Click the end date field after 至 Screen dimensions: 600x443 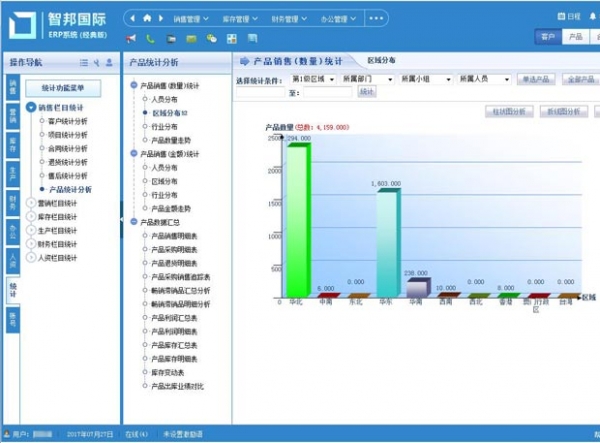coord(328,92)
